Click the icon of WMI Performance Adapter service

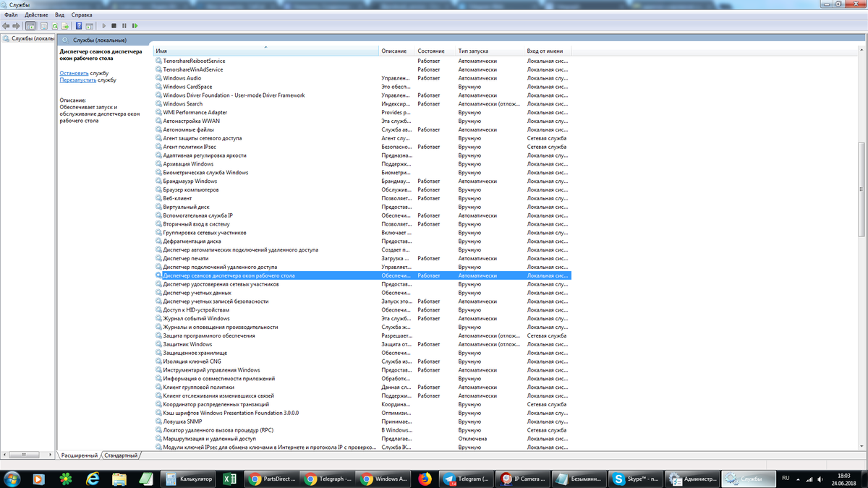point(158,112)
